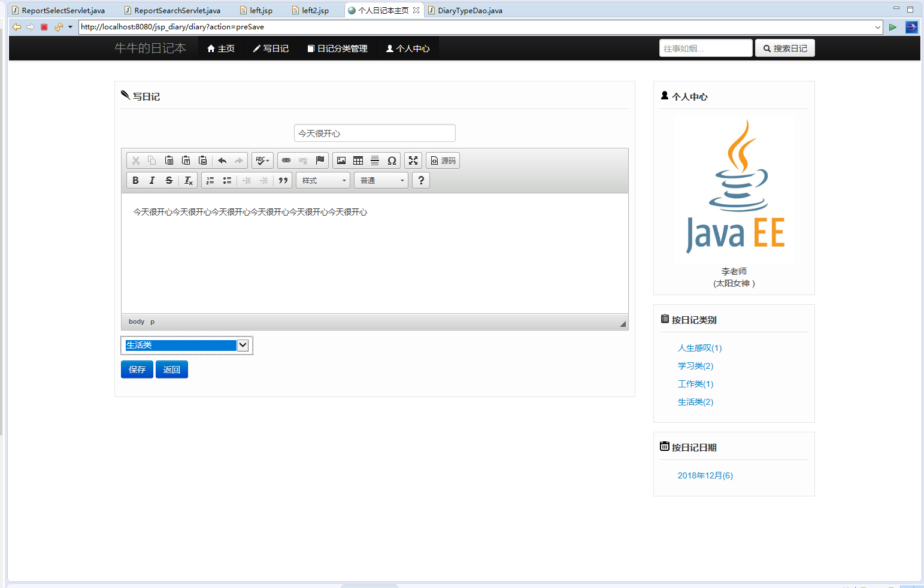This screenshot has height=588, width=924.
Task: Click the 保存 save button
Action: click(137, 369)
